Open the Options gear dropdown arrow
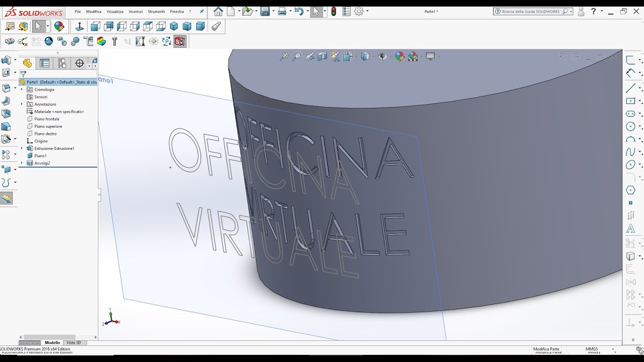Image resolution: width=644 pixels, height=362 pixels. point(367,11)
